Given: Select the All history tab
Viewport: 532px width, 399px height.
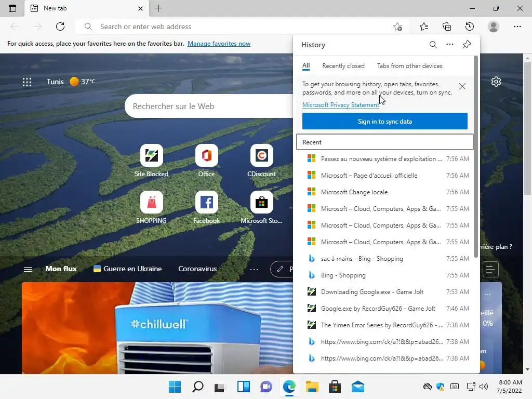Looking at the screenshot, I should pos(306,66).
